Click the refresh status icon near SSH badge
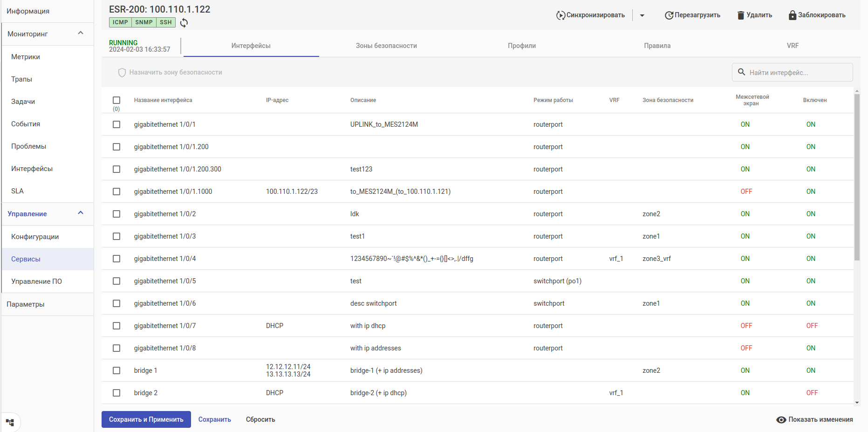 [x=184, y=23]
